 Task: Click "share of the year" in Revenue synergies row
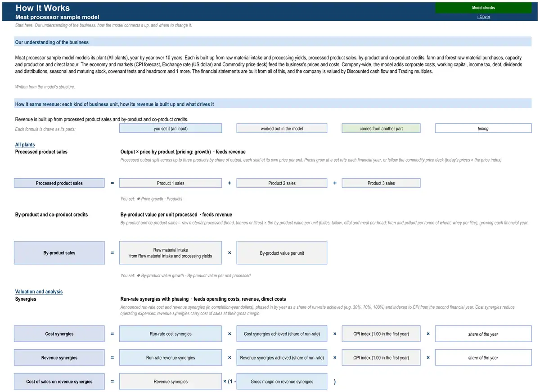point(483,358)
